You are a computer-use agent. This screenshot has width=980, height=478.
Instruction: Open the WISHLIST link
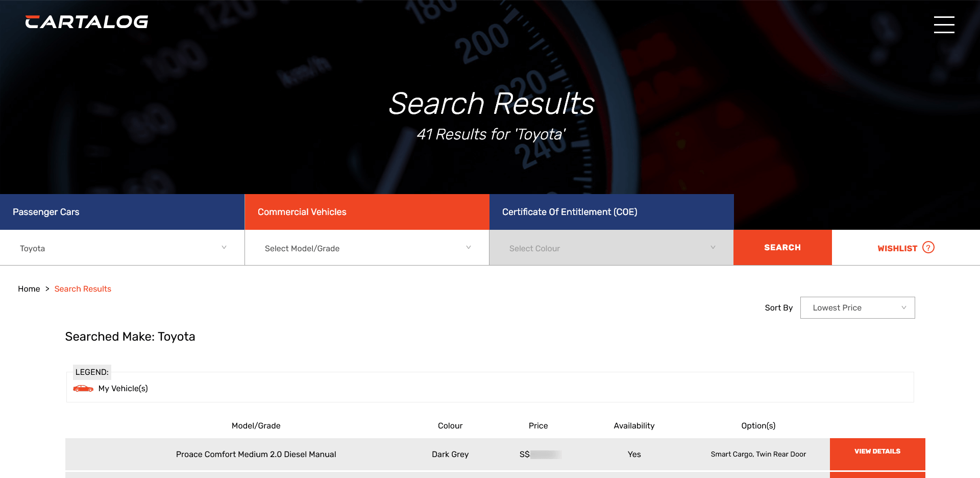coord(897,248)
